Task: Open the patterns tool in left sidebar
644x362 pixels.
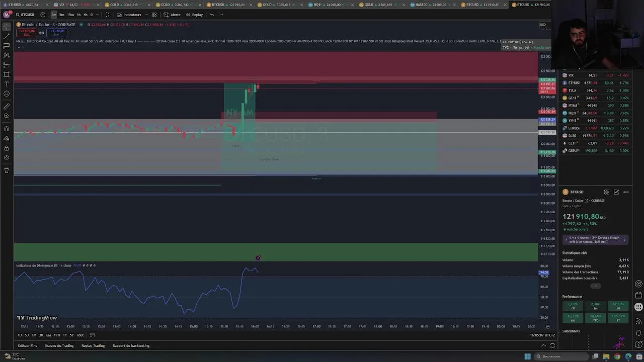Action: pos(7,55)
